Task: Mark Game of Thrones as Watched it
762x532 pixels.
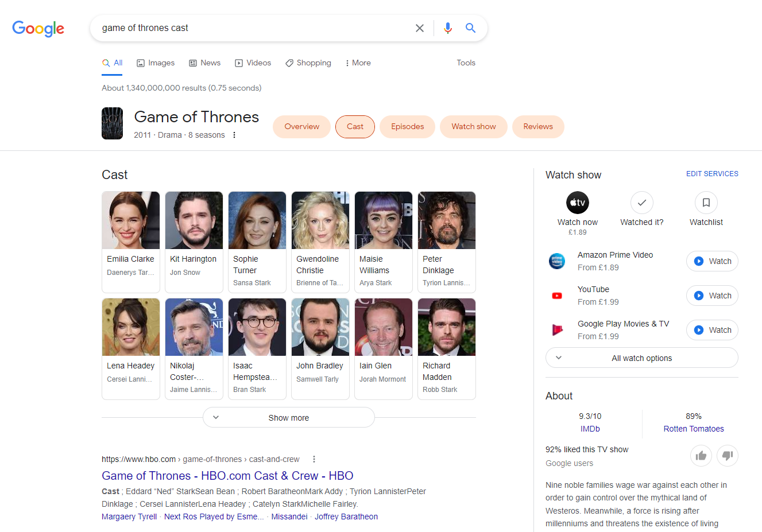Action: pyautogui.click(x=641, y=203)
